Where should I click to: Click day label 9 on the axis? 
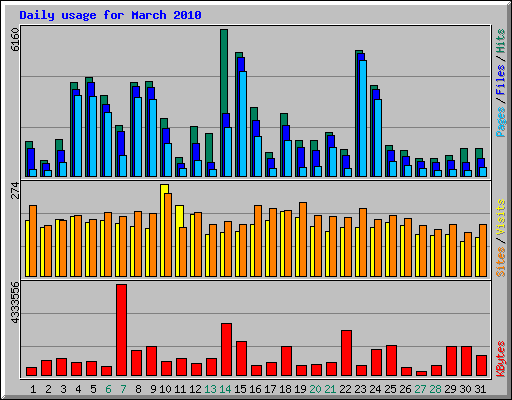pyautogui.click(x=153, y=389)
